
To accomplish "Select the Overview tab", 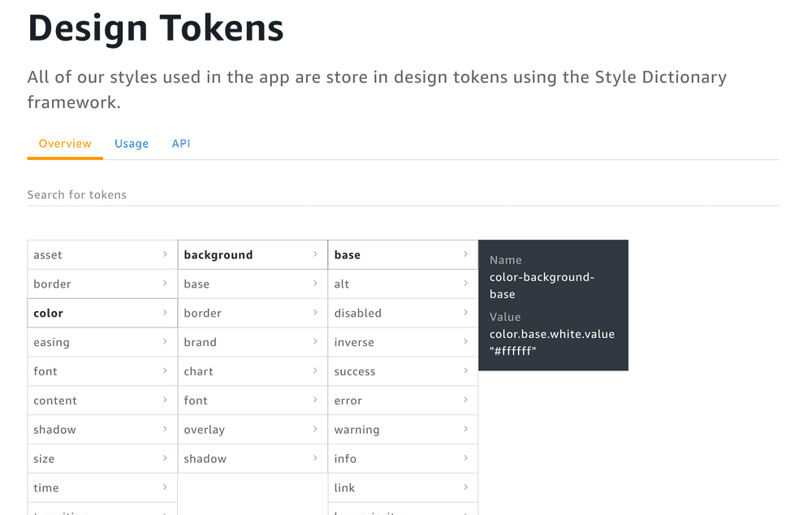I will 65,143.
